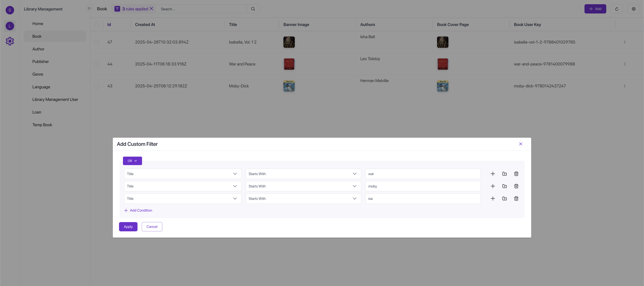644x286 pixels.
Task: Open Starts With dropdown for 'isa' row
Action: pyautogui.click(x=303, y=198)
